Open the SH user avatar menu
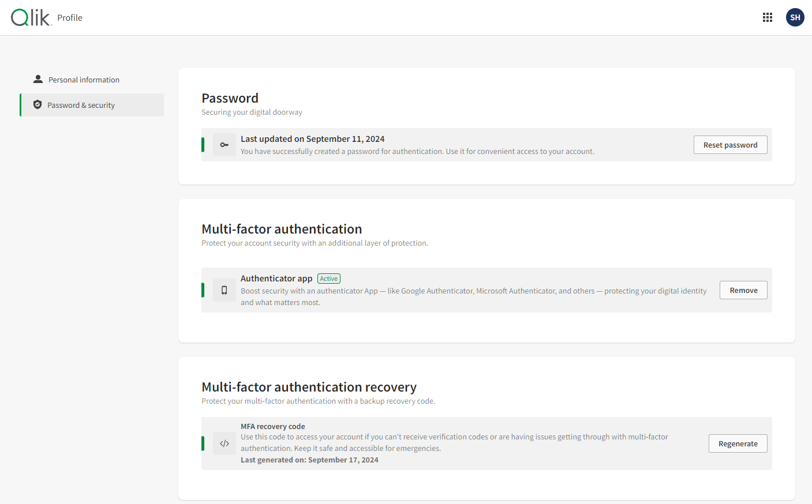The width and height of the screenshot is (812, 504). click(795, 17)
